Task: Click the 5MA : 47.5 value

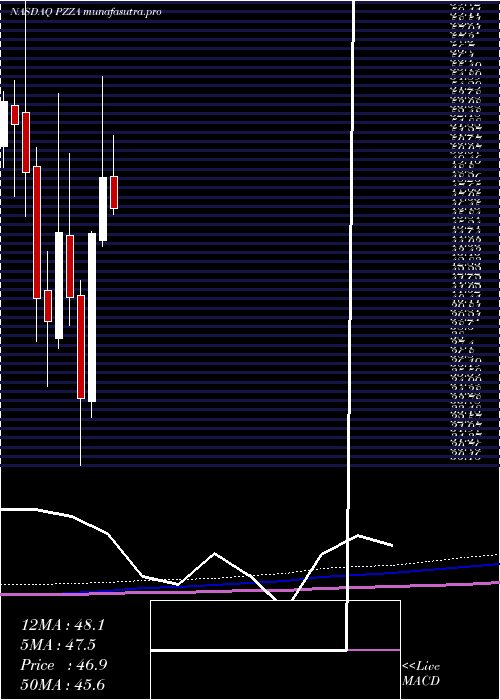Action: (58, 645)
